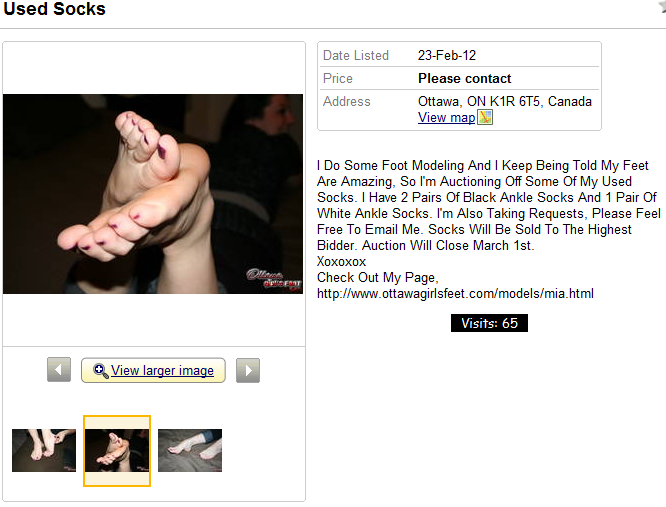This screenshot has height=507, width=666.
Task: Click the magnifier icon beside View larger image
Action: [x=100, y=370]
